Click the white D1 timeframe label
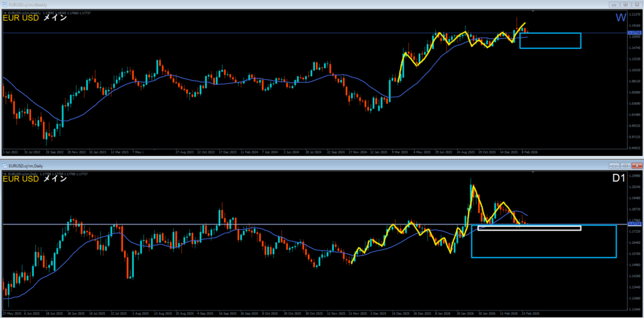 (619, 179)
